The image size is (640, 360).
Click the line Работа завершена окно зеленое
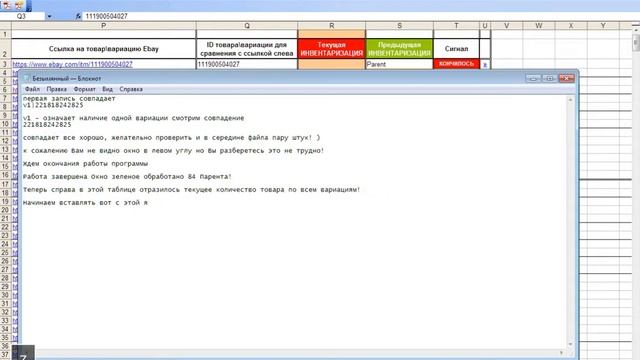127,177
